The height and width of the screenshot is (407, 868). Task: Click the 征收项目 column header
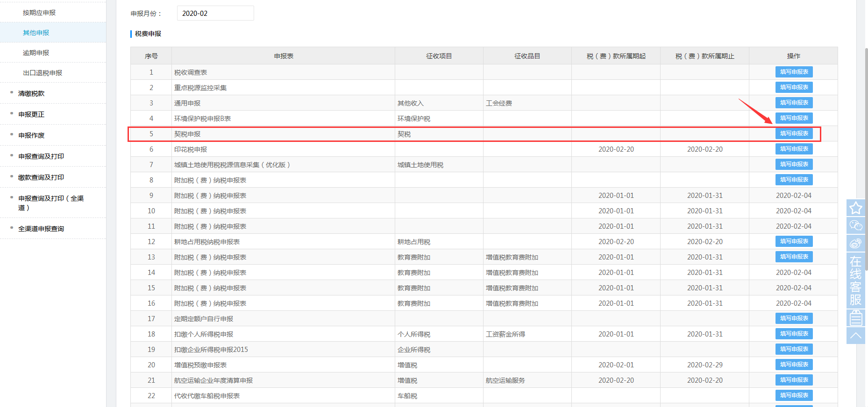(439, 56)
